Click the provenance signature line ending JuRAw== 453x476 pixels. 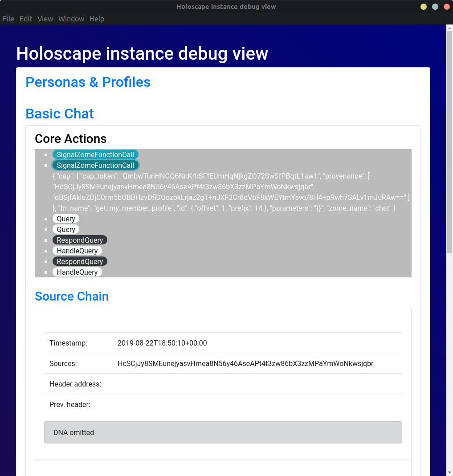tap(231, 197)
